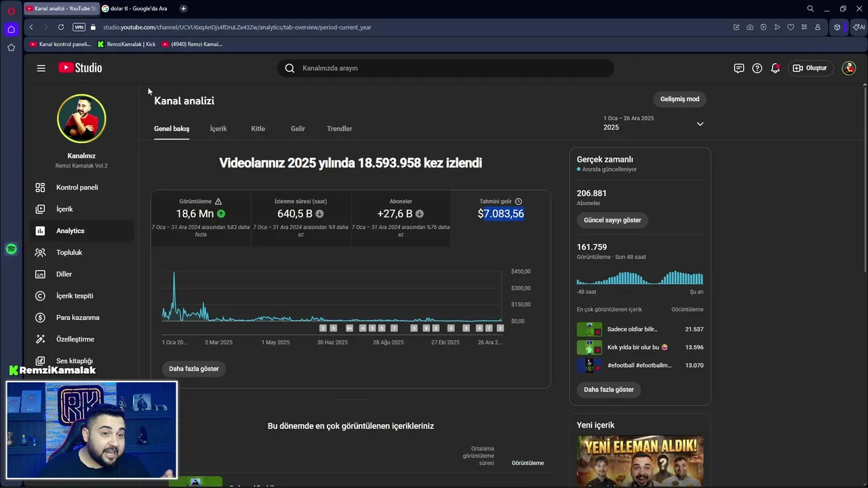Open the Diller subtitles icon
The width and height of the screenshot is (868, 488).
click(x=41, y=274)
